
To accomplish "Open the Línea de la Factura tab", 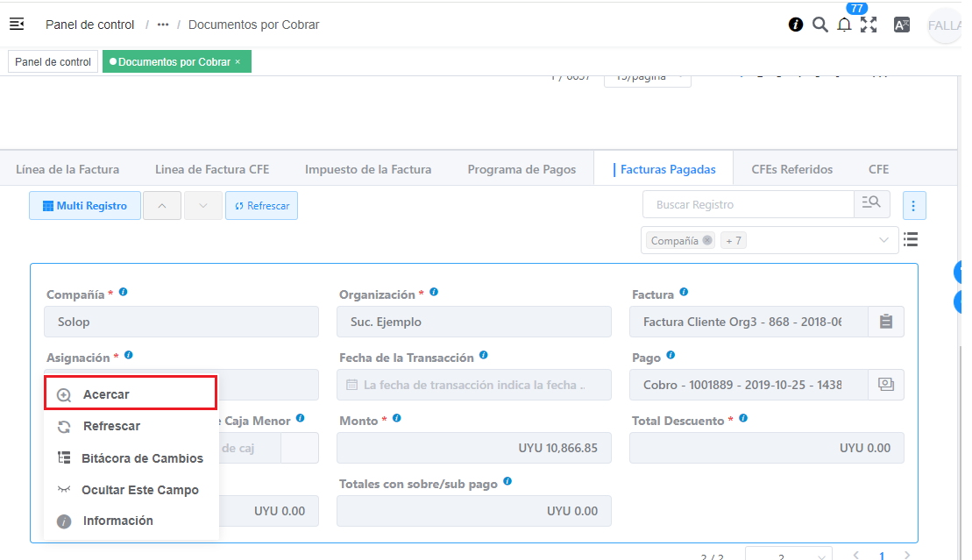I will pyautogui.click(x=67, y=169).
